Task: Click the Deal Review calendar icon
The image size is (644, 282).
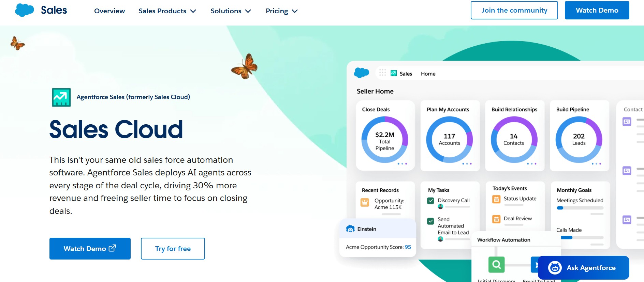Action: click(496, 219)
